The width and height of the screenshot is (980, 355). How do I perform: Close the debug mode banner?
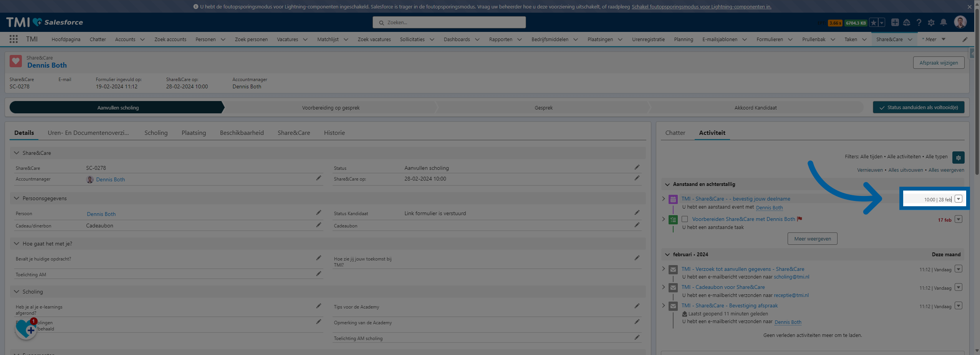click(x=970, y=7)
